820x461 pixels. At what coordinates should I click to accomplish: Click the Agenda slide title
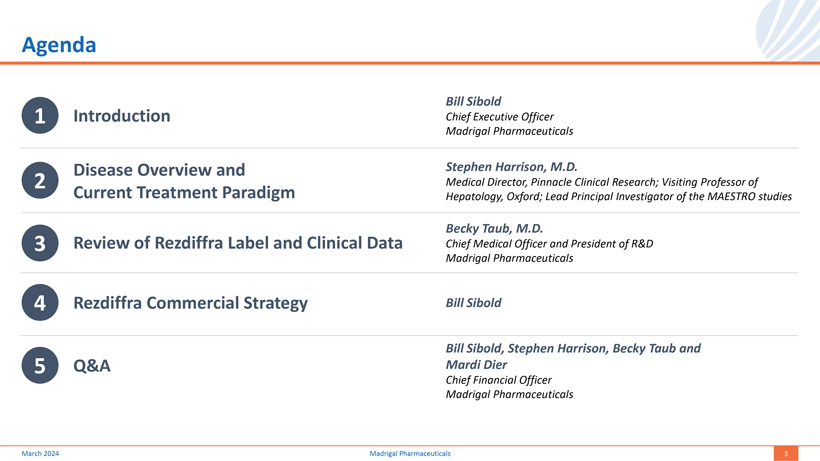(59, 45)
